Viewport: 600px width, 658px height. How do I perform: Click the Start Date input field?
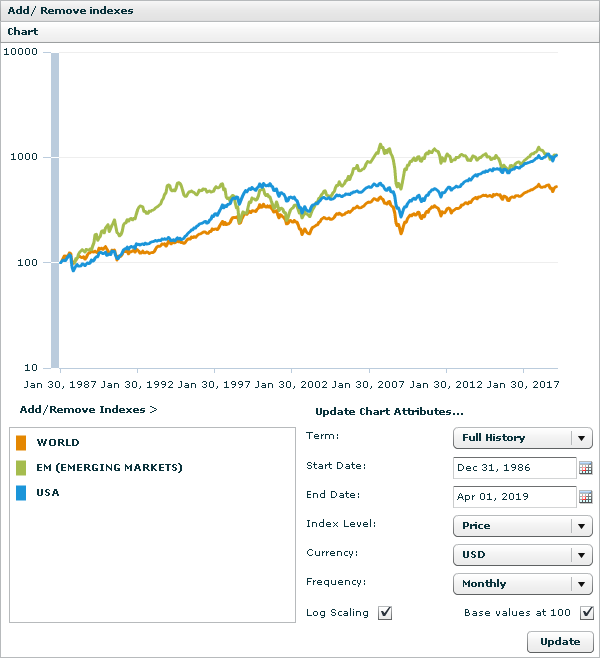coord(514,467)
